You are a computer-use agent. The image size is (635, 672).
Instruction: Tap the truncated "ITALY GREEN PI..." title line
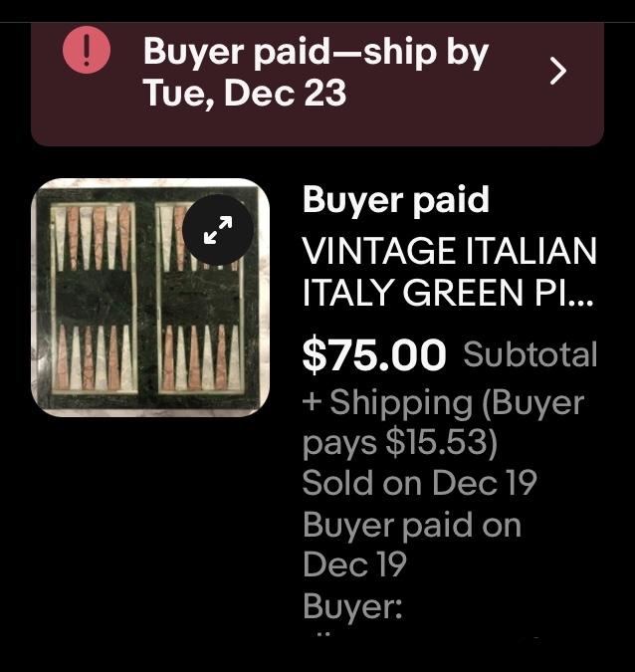[449, 294]
